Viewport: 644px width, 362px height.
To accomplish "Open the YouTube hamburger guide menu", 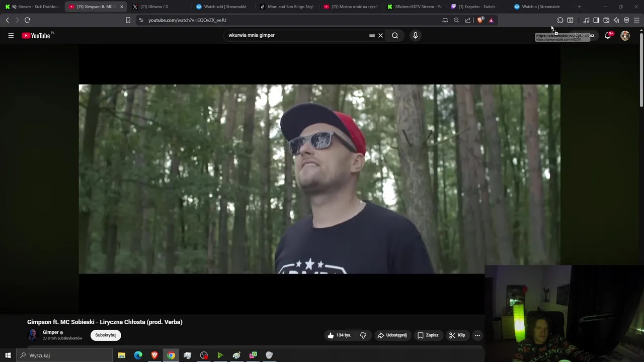I will coord(11,35).
